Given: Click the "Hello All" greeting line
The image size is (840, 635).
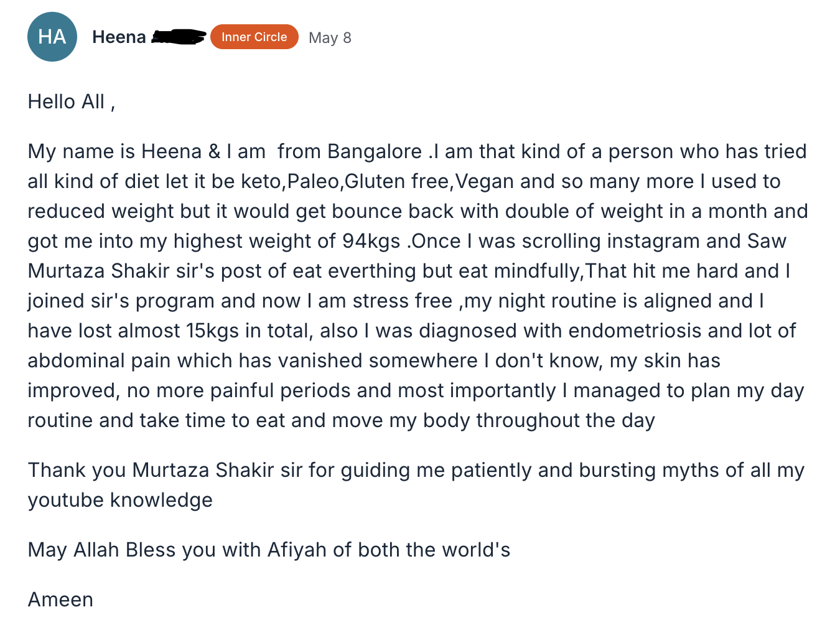Looking at the screenshot, I should pos(71,101).
